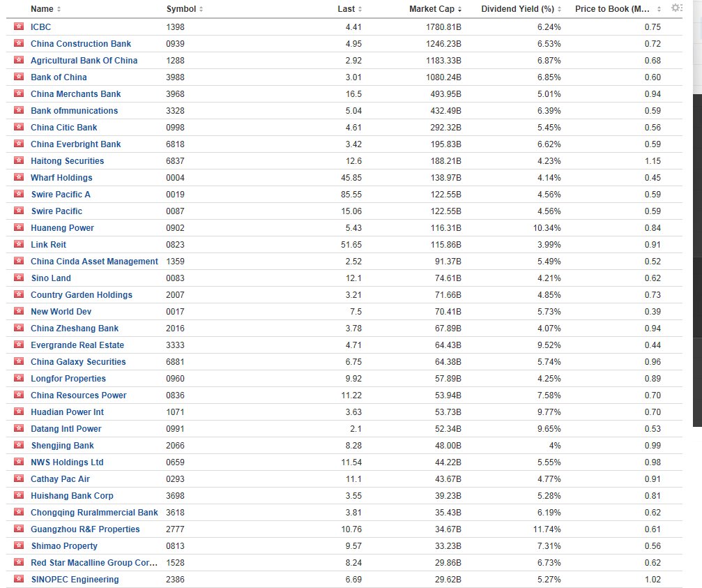Image resolution: width=702 pixels, height=588 pixels.
Task: Open the ICBC stock link
Action: pyautogui.click(x=40, y=27)
